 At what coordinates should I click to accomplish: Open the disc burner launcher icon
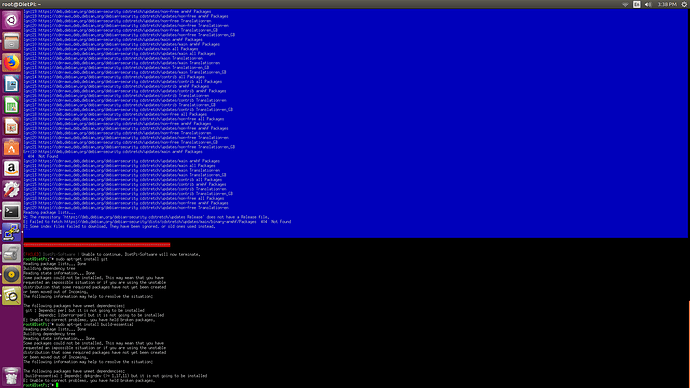click(x=11, y=275)
